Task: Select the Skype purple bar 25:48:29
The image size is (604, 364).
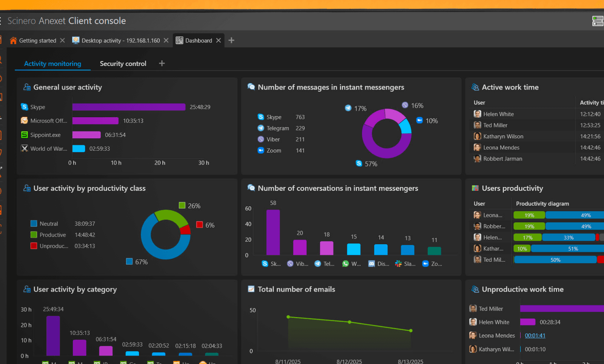Action: coord(129,107)
